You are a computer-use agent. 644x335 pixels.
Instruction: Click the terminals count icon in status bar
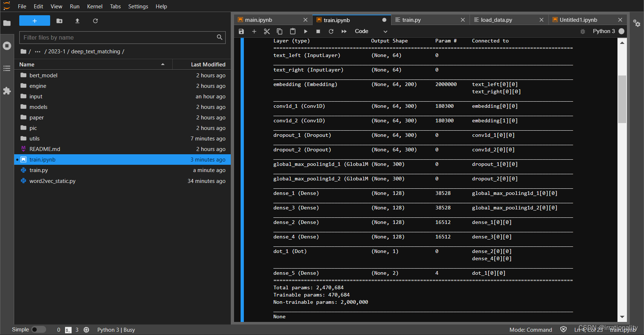tap(68, 330)
